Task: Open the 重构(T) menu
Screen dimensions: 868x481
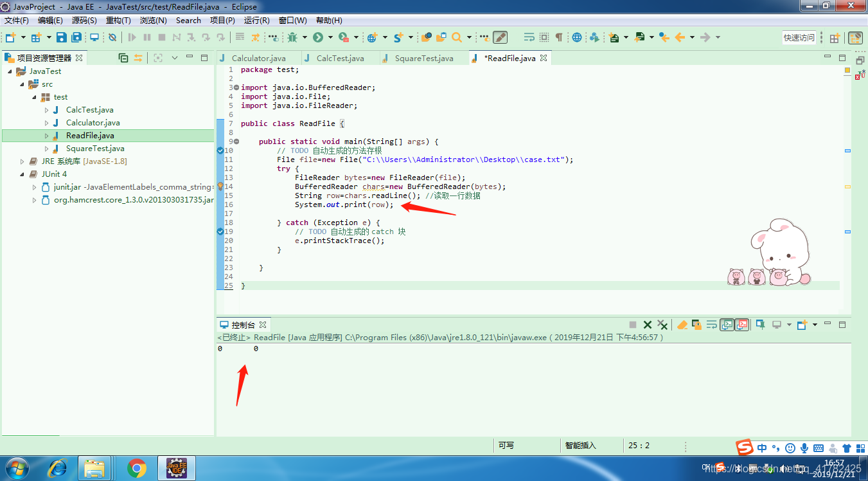Action: pyautogui.click(x=118, y=21)
